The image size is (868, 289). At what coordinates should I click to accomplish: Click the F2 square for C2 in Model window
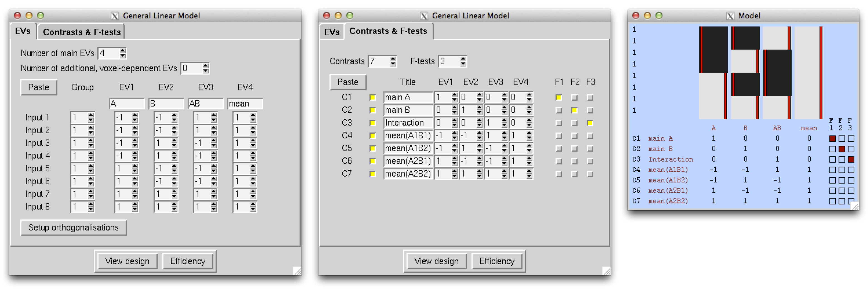pos(841,149)
